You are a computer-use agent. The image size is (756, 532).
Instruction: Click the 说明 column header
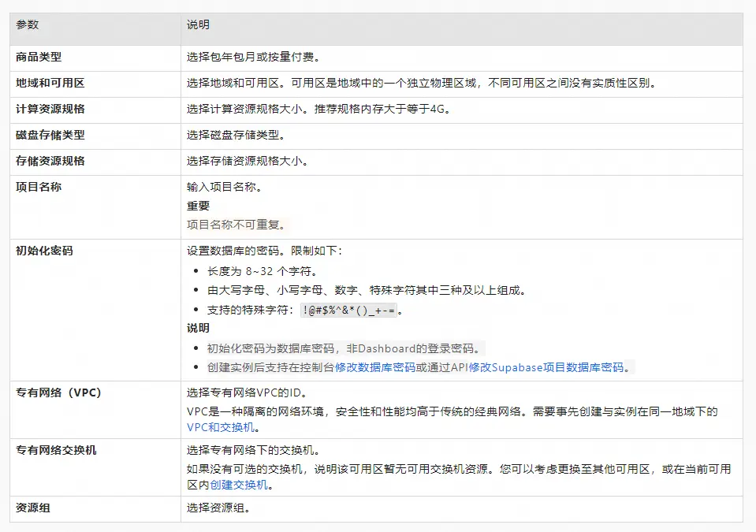462,29
